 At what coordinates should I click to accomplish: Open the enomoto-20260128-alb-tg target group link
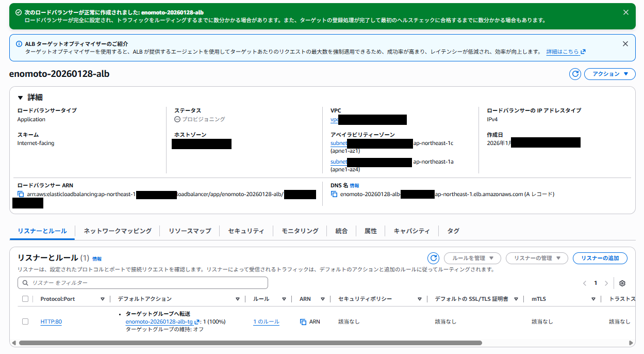[x=159, y=321]
